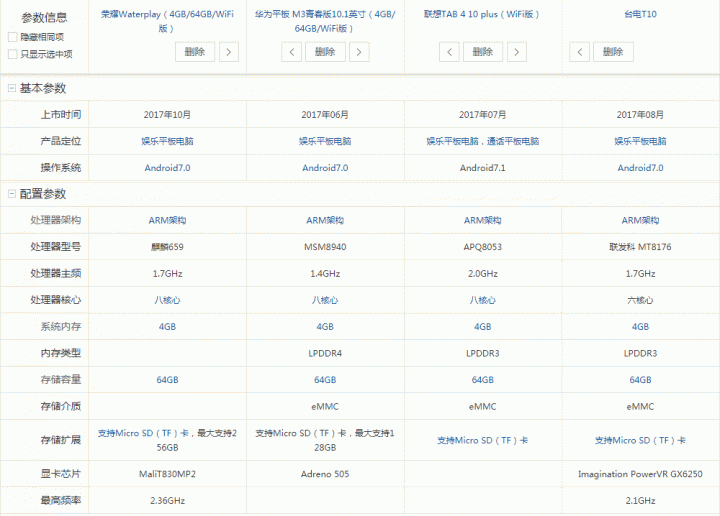Click 64GB storage link for 荣耀Waterplay

pyautogui.click(x=167, y=380)
